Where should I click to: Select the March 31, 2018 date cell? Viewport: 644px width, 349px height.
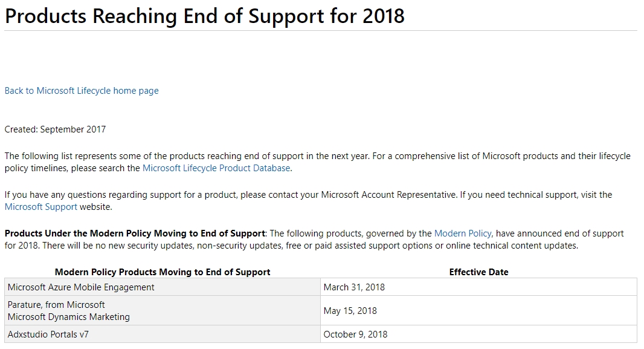[354, 287]
